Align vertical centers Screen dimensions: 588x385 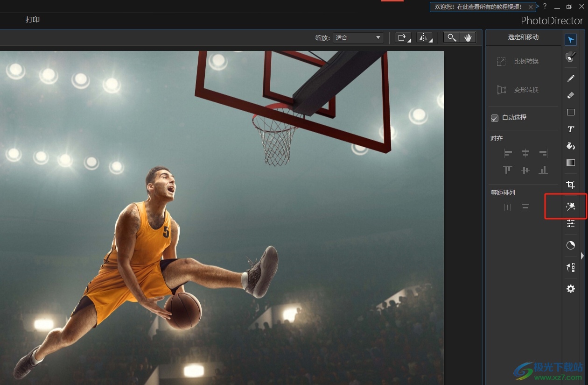coord(525,170)
